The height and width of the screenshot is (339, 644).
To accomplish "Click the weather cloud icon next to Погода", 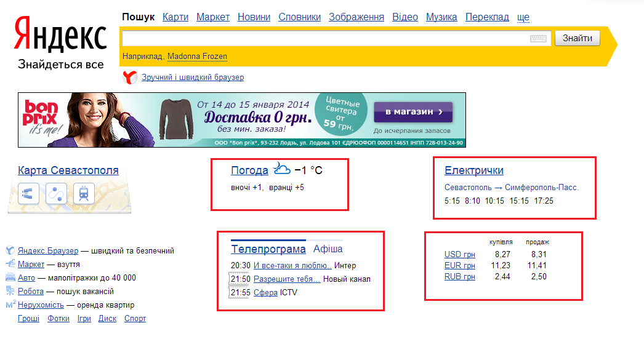I will click(x=281, y=169).
